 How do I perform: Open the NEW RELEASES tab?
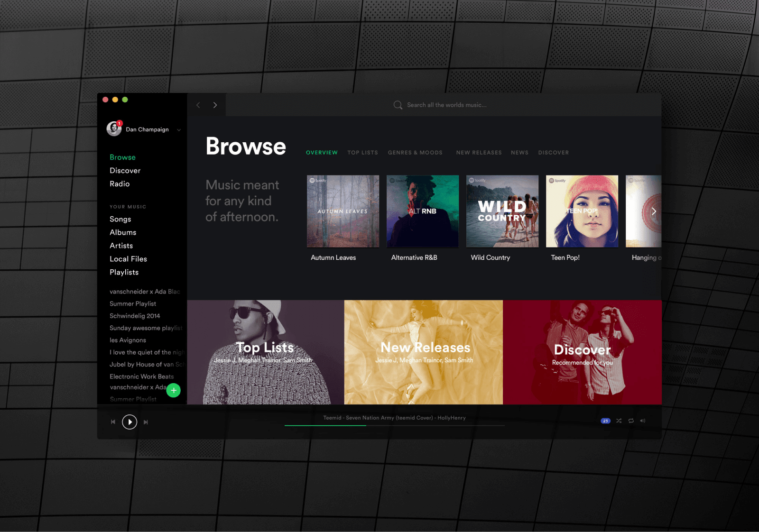(x=479, y=152)
